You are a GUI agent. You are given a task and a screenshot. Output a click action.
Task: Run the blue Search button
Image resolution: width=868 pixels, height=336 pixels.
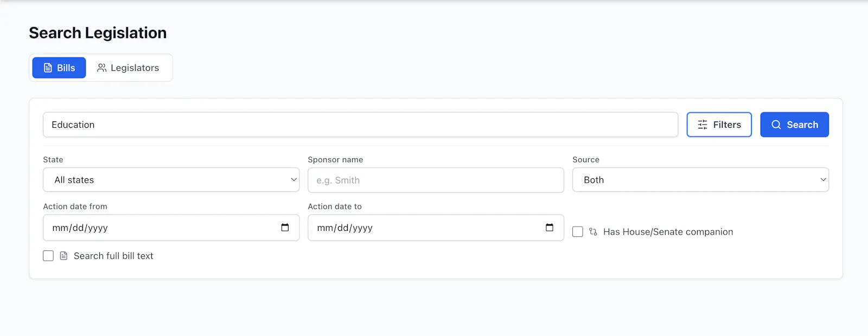click(794, 125)
